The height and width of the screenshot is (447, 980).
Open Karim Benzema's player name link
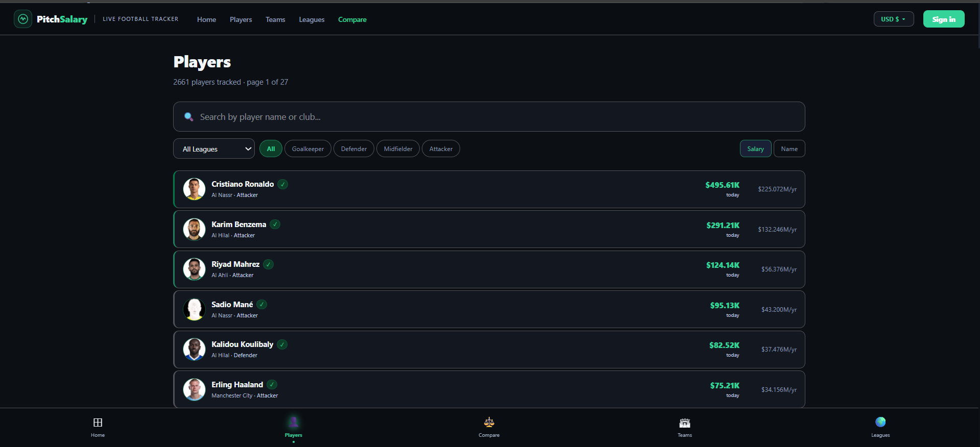(x=239, y=225)
